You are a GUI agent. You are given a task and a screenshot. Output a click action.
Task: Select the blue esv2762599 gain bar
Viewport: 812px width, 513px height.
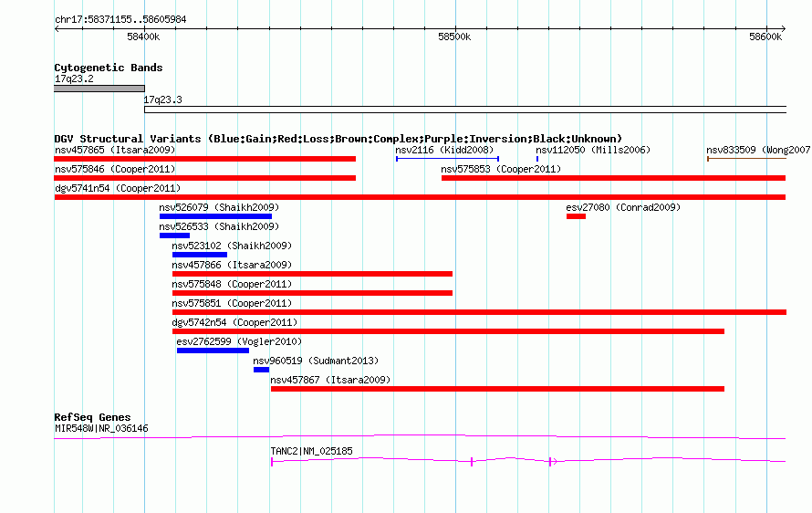[x=213, y=351]
